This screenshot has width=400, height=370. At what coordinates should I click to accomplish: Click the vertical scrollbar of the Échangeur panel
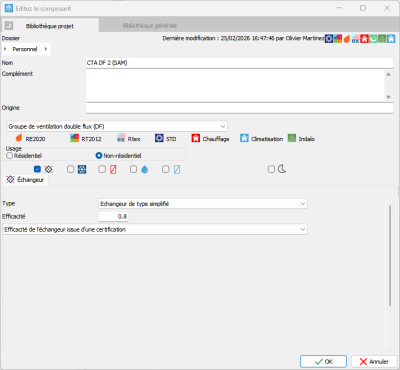tap(390, 256)
